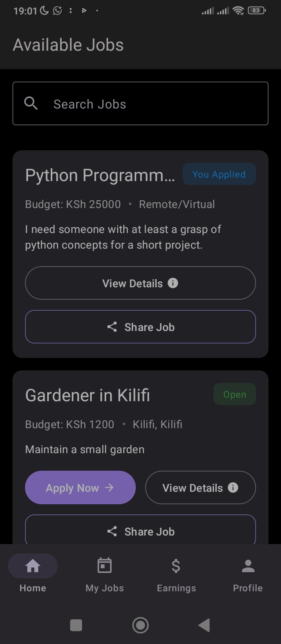Screen dimensions: 281x644
Task: Tap info icon on Gardener job's View Details
Action: click(233, 487)
